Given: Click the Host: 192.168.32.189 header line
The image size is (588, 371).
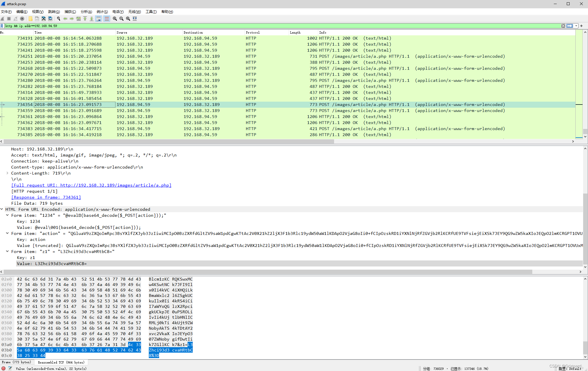Looking at the screenshot, I should coord(42,149).
